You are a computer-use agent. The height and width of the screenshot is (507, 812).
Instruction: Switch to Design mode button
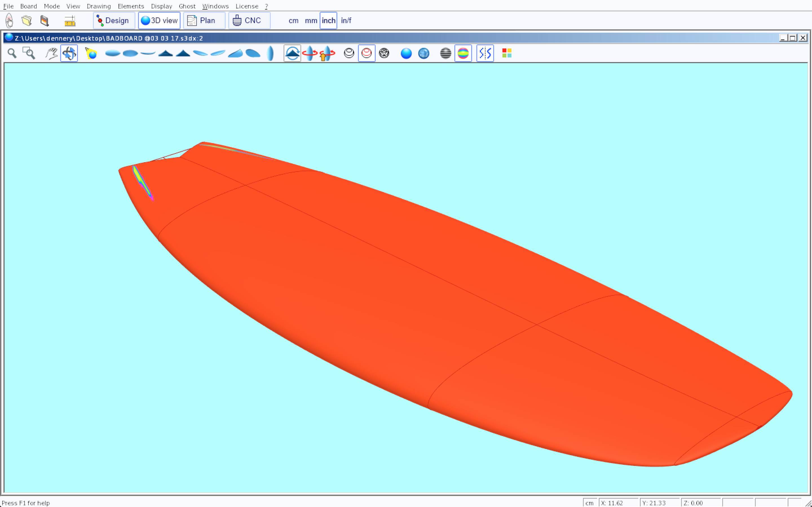[114, 21]
